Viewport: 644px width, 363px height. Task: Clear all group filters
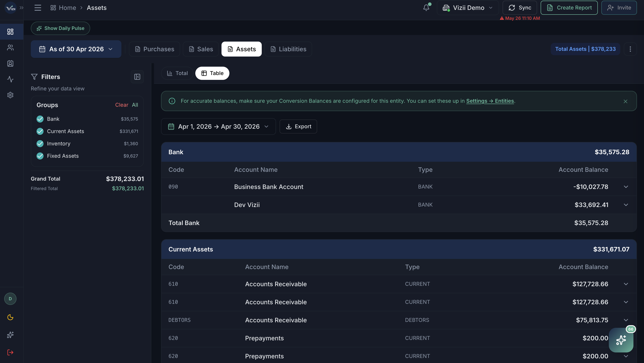(x=121, y=105)
